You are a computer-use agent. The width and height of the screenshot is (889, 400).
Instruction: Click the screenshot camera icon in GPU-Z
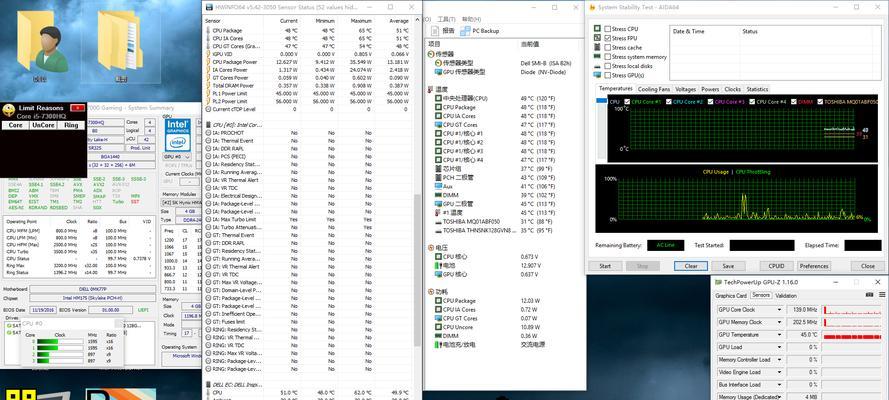[869, 295]
